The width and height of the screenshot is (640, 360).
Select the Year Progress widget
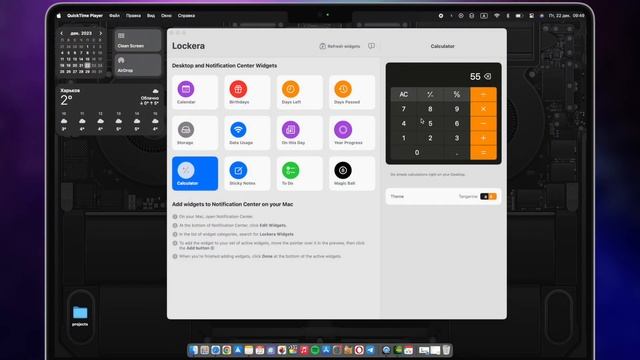point(351,133)
